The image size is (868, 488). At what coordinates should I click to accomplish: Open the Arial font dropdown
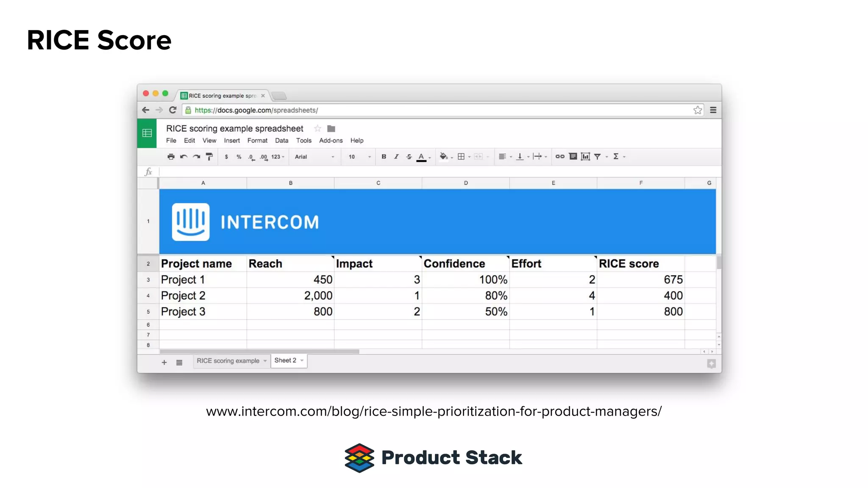[x=314, y=157]
